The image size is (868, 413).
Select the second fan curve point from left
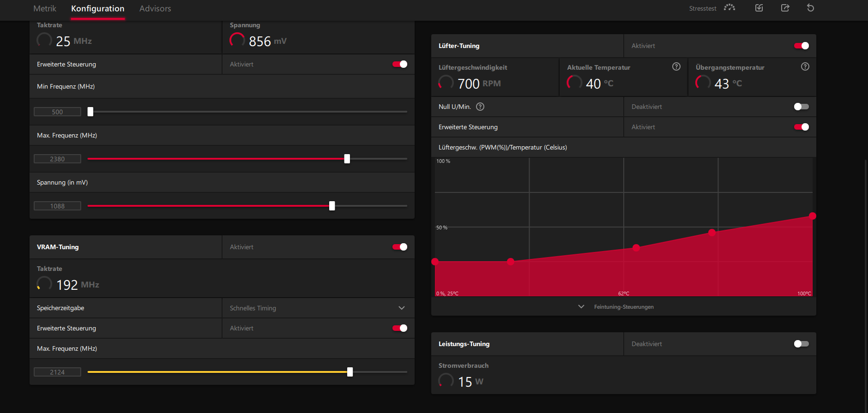click(x=511, y=262)
